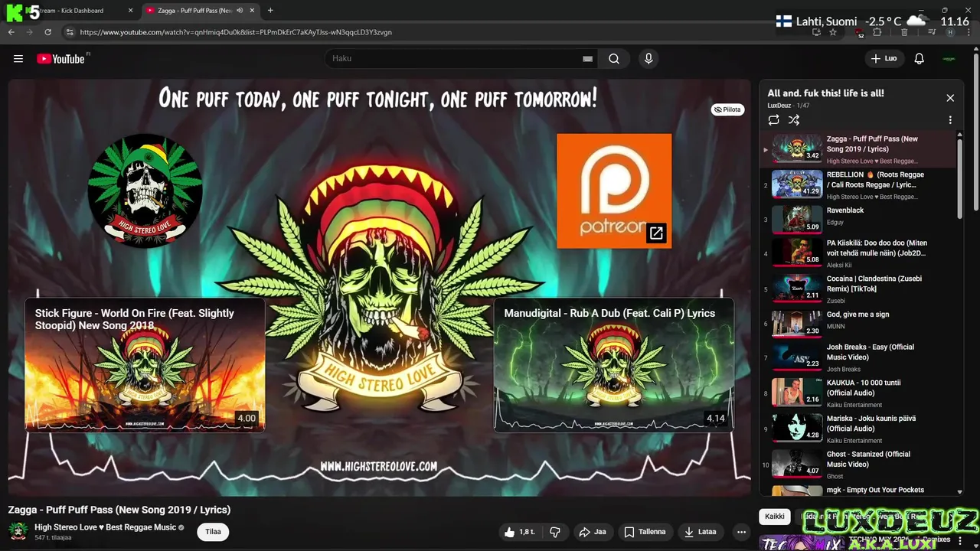
Task: Bookmark this page with the star icon
Action: click(833, 32)
